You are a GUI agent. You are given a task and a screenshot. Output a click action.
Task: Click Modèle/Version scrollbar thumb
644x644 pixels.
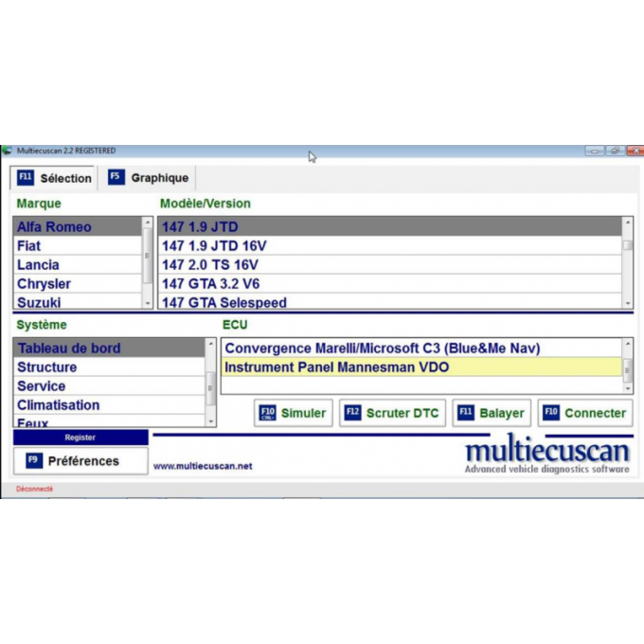click(x=628, y=245)
